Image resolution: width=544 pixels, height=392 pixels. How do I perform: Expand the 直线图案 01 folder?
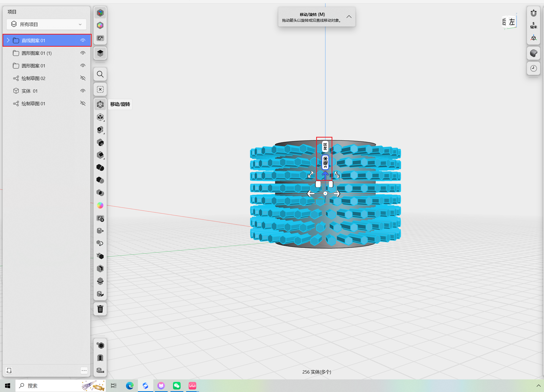click(x=8, y=40)
